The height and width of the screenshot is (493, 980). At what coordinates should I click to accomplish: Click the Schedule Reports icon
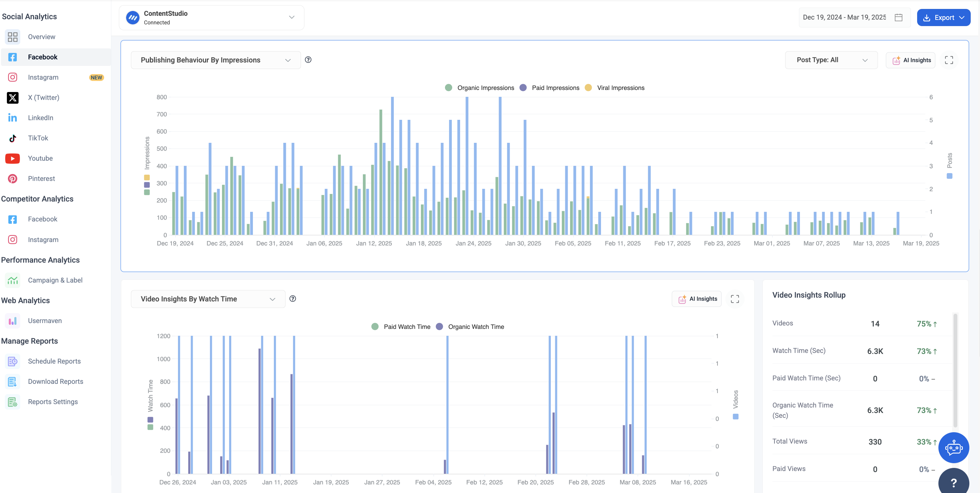pyautogui.click(x=13, y=361)
